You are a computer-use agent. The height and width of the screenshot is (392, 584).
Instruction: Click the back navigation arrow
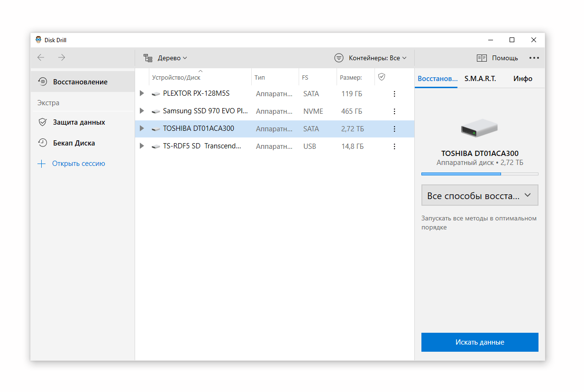pyautogui.click(x=41, y=57)
